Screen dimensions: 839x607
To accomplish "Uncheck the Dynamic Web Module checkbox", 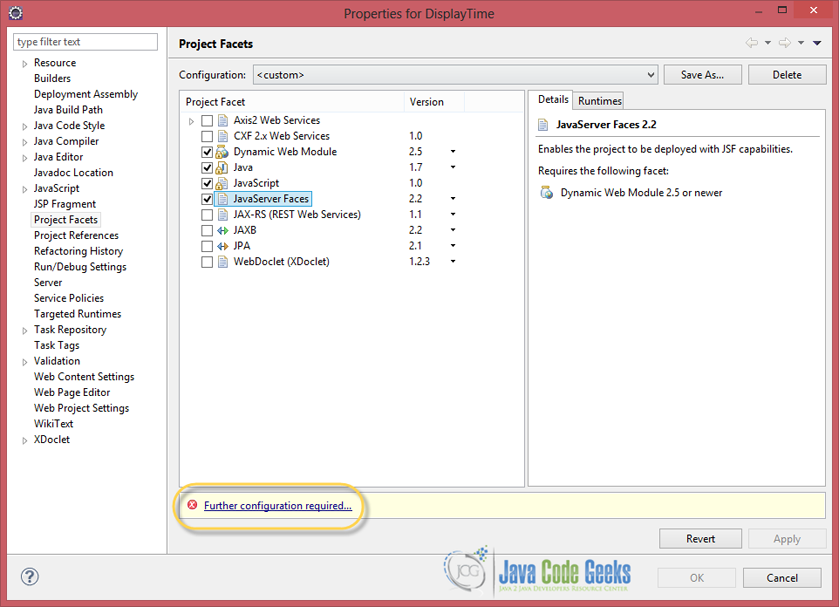I will pos(207,152).
